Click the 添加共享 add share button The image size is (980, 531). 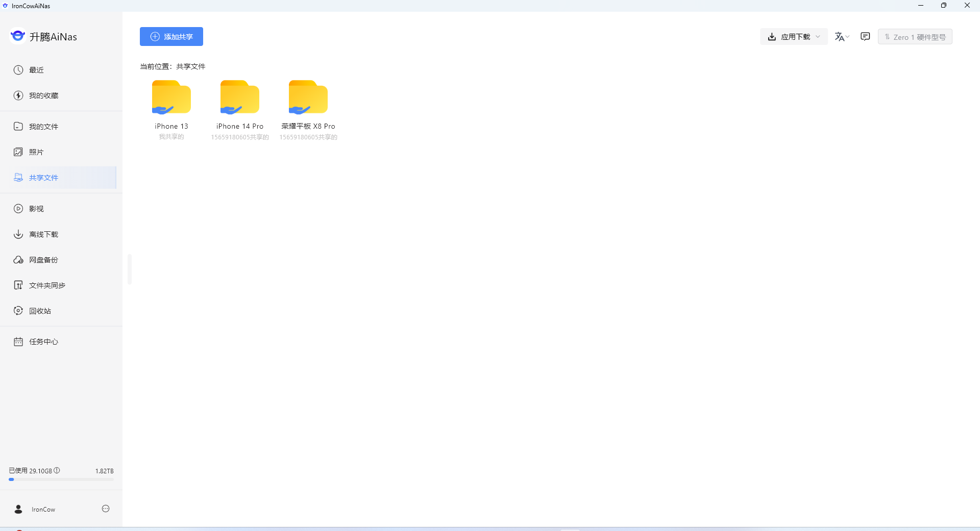click(x=171, y=36)
